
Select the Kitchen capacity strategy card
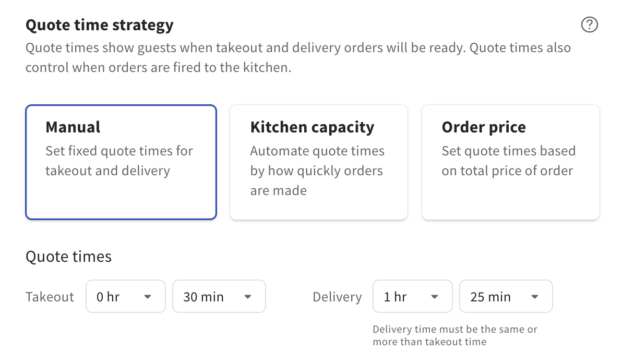coord(318,162)
